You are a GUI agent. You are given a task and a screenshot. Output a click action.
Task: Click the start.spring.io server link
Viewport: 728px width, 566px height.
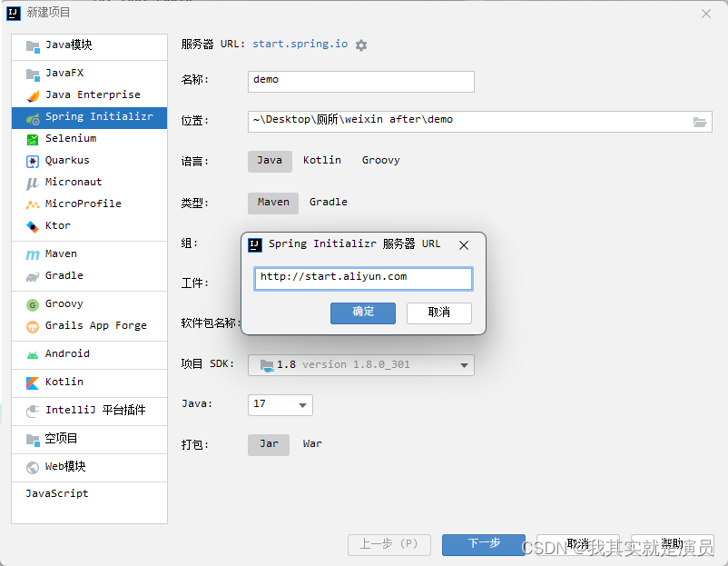[300, 45]
